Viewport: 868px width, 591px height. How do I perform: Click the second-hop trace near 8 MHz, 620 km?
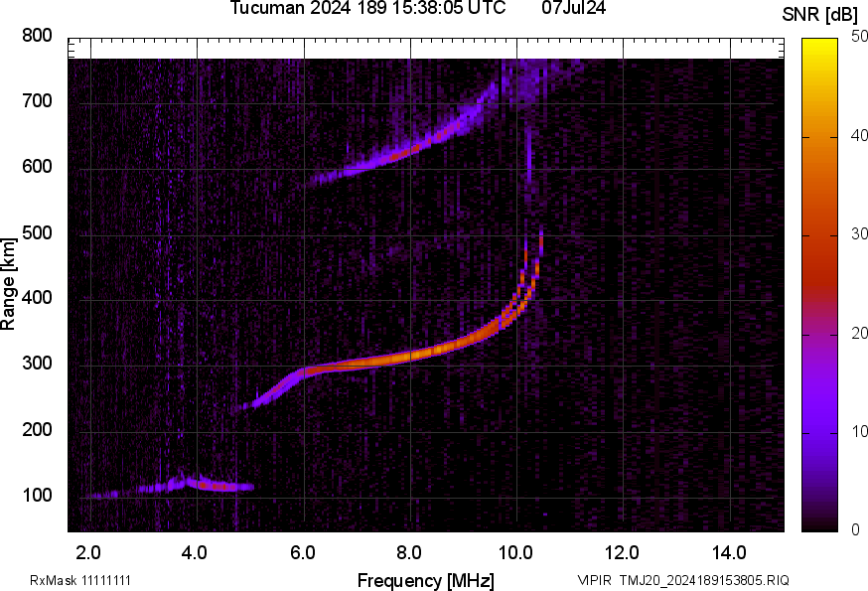click(x=409, y=151)
